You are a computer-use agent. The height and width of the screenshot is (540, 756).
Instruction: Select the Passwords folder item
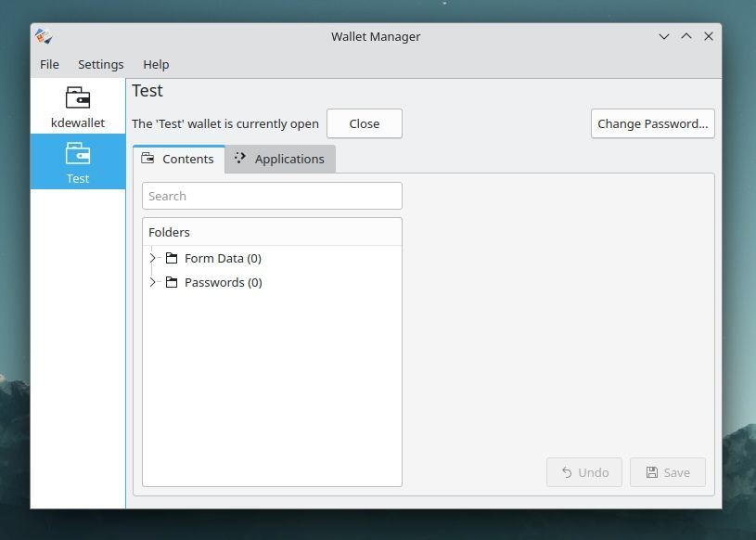[x=223, y=283]
